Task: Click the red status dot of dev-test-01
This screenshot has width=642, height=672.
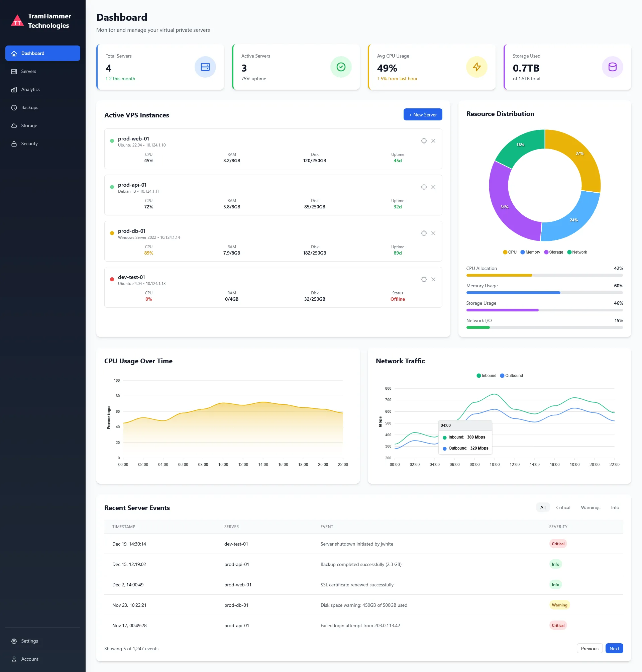Action: click(112, 280)
